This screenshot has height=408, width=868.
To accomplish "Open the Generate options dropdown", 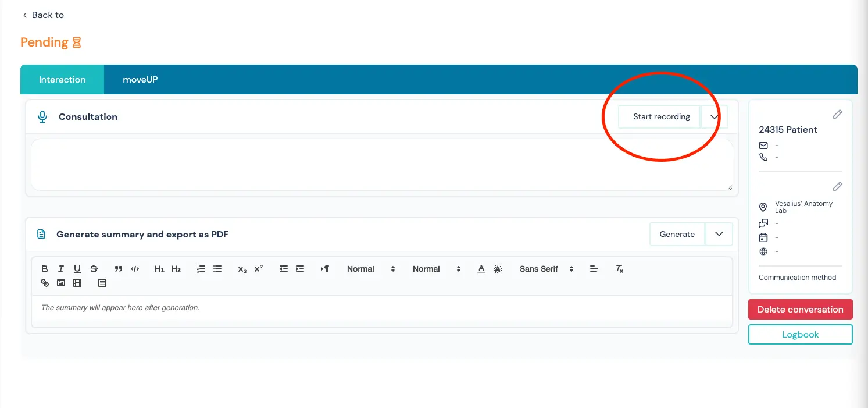I will pos(719,234).
